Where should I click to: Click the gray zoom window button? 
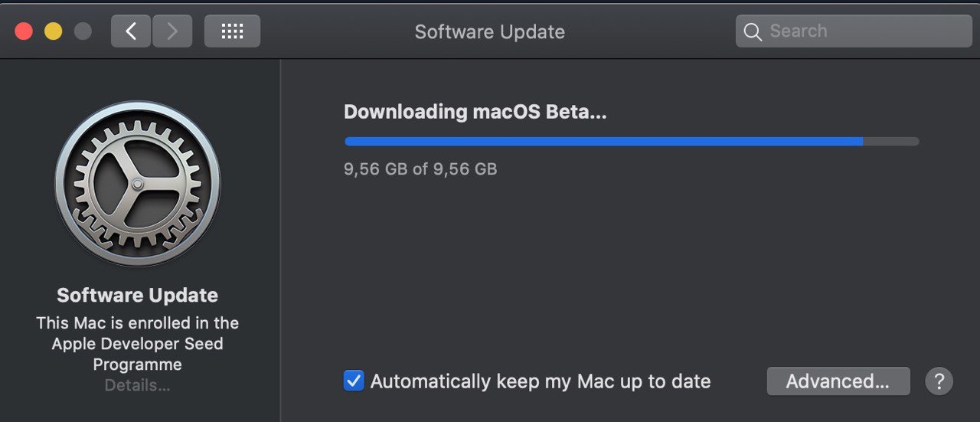point(82,31)
